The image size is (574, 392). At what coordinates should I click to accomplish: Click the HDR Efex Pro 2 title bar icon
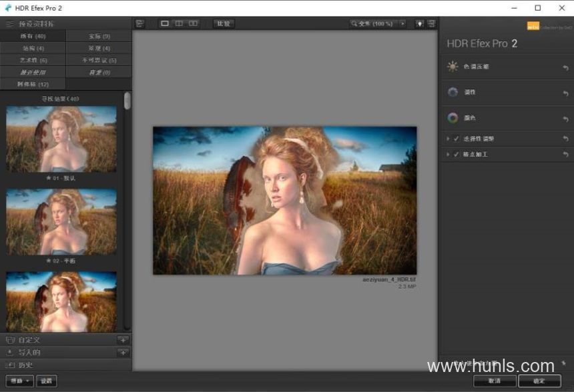tap(9, 8)
